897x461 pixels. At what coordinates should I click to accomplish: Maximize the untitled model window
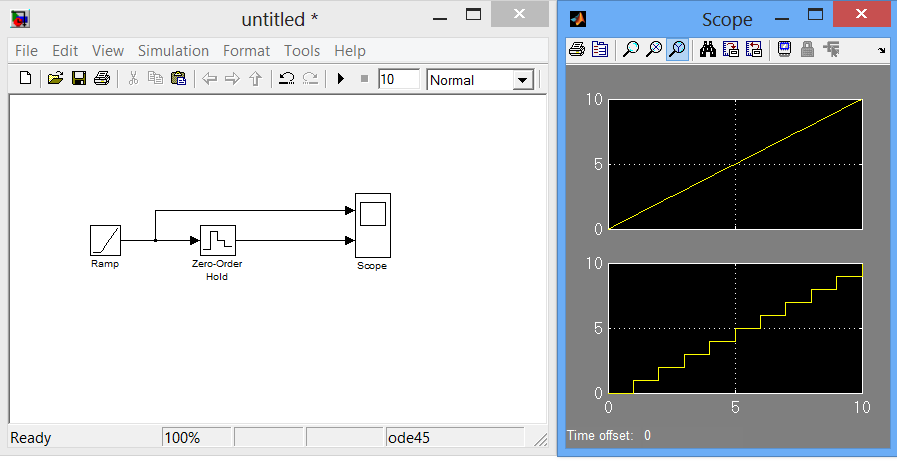(x=474, y=15)
